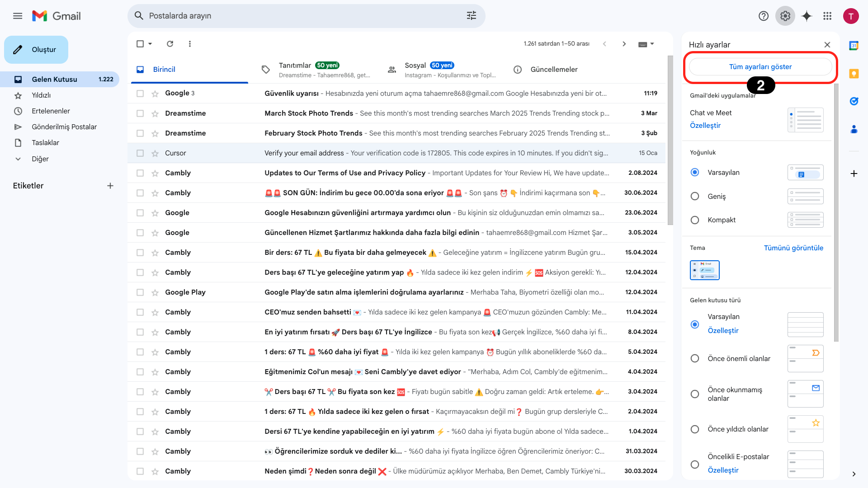The image size is (868, 488).
Task: Star the Cursor verification email
Action: click(x=155, y=153)
